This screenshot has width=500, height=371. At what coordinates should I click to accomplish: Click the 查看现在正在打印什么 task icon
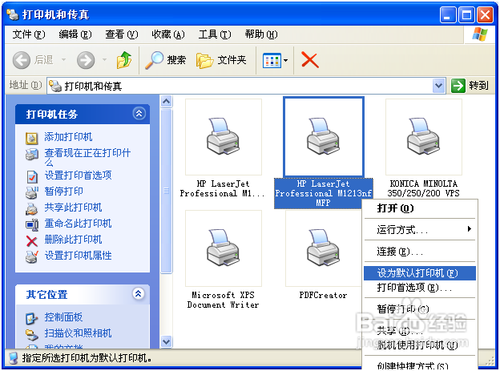[32, 154]
